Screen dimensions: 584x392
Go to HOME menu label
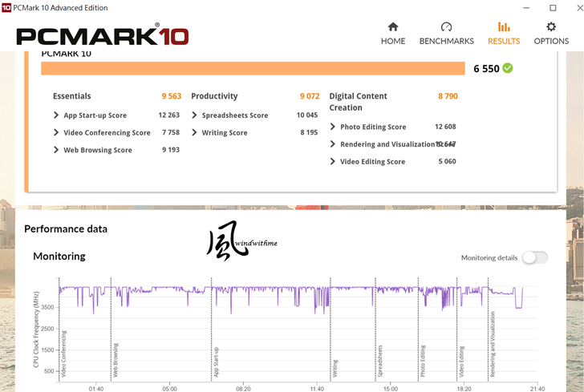point(393,41)
